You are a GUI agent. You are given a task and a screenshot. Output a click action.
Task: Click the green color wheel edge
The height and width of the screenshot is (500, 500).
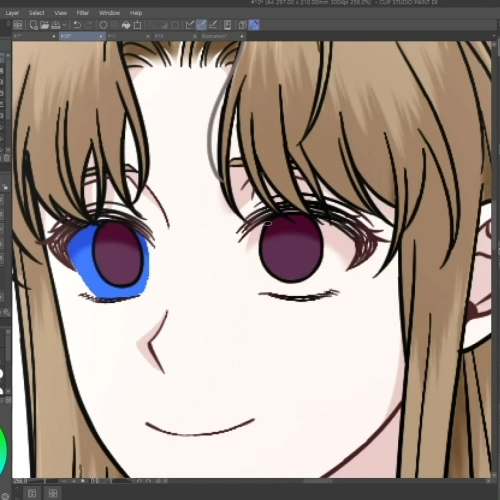click(x=3, y=450)
